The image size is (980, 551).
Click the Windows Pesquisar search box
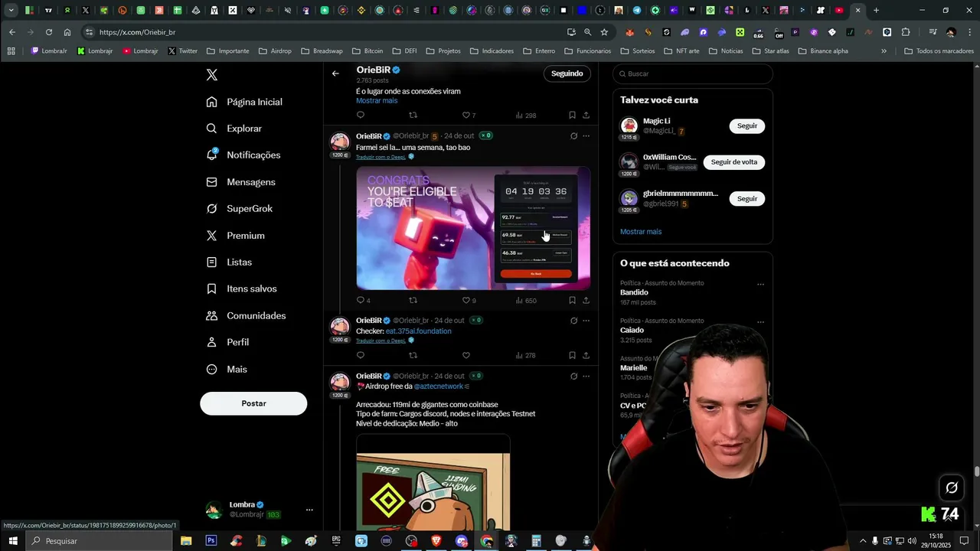100,541
